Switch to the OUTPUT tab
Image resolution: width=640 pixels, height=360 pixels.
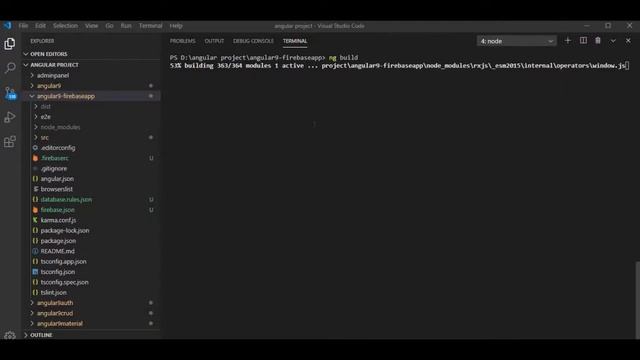coord(214,41)
